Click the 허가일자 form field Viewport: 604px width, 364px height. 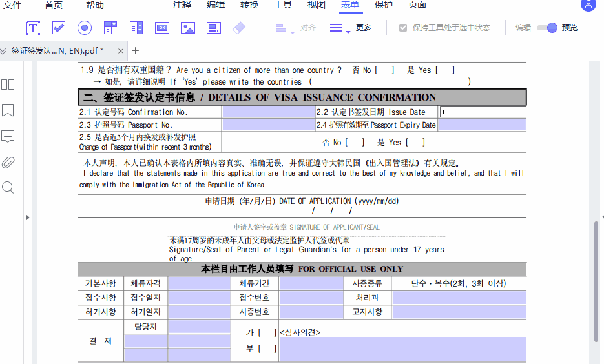click(x=200, y=312)
